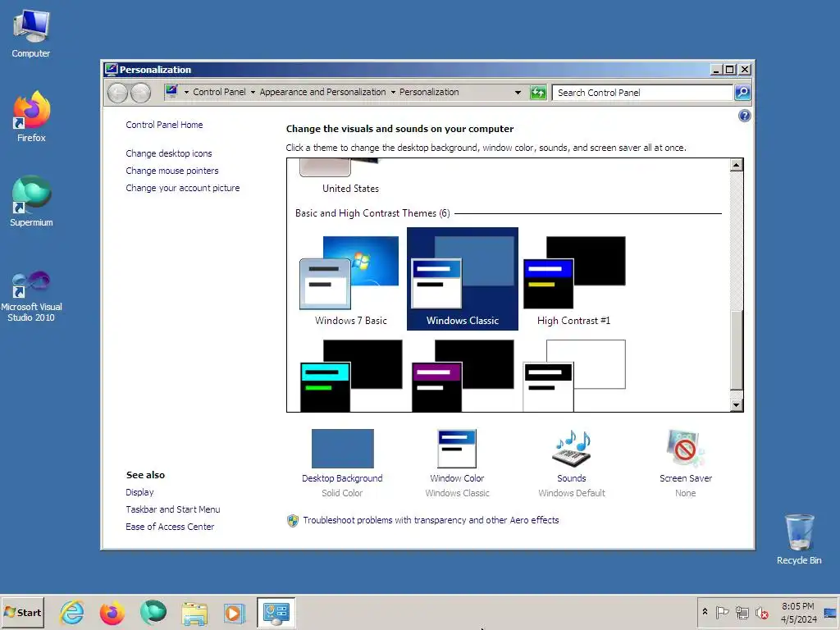Image resolution: width=840 pixels, height=630 pixels.
Task: Open the address bar history dropdown
Action: [518, 93]
